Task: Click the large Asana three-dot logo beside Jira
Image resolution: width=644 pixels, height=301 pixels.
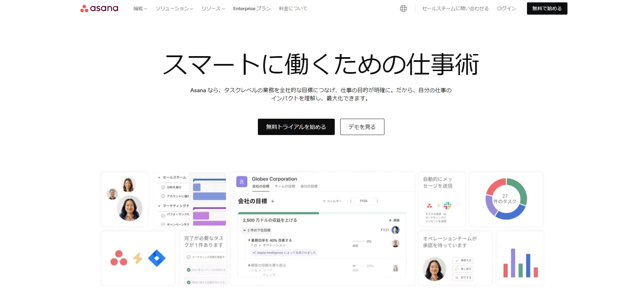Action: coord(119,258)
